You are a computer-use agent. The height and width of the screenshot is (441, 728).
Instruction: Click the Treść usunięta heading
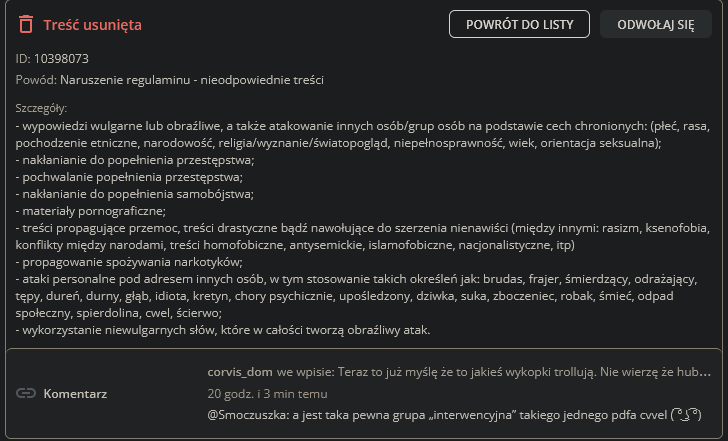[x=92, y=24]
